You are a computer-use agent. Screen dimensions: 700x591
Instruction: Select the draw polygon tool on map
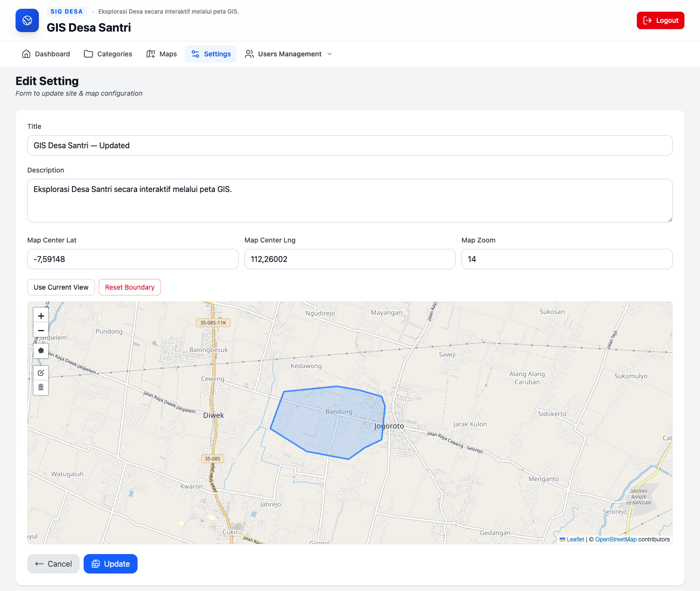click(41, 350)
